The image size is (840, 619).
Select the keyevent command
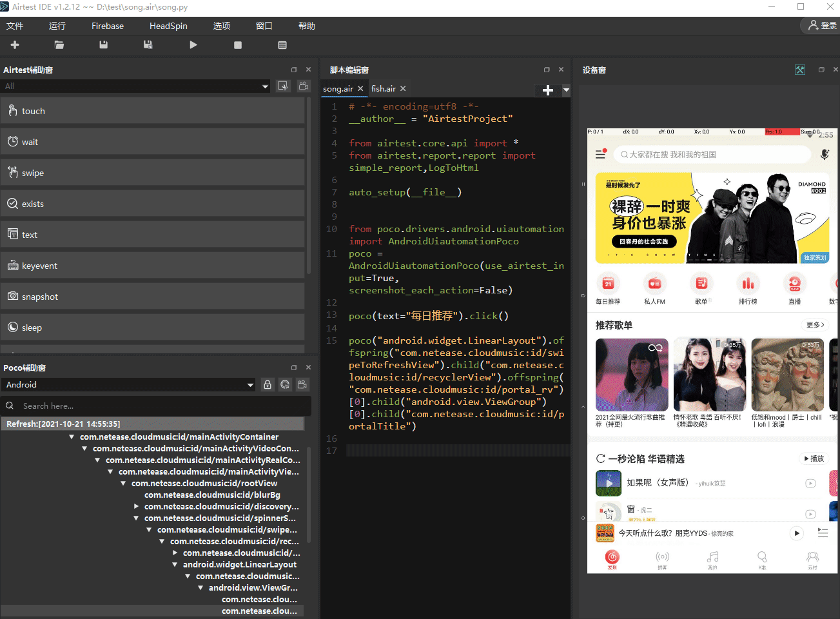pos(152,266)
